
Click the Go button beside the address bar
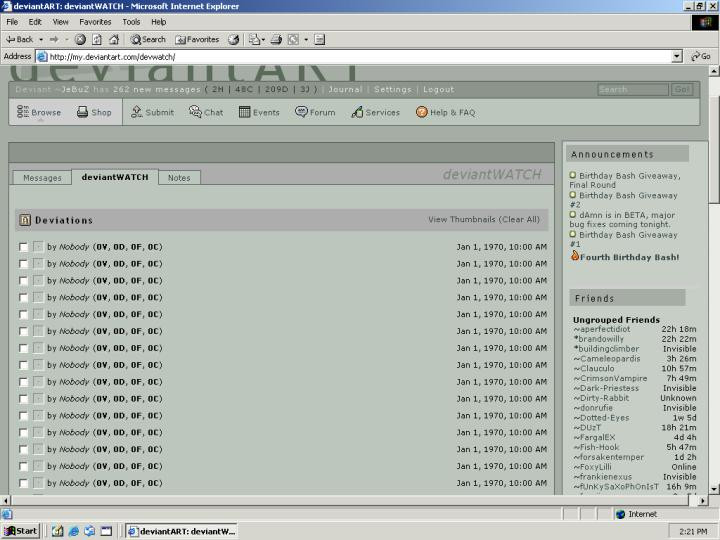coord(701,56)
